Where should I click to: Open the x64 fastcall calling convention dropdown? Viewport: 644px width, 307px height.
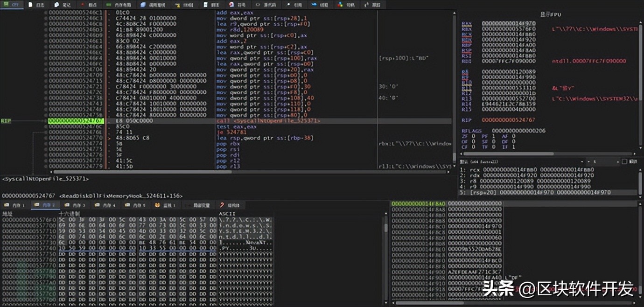click(581, 161)
